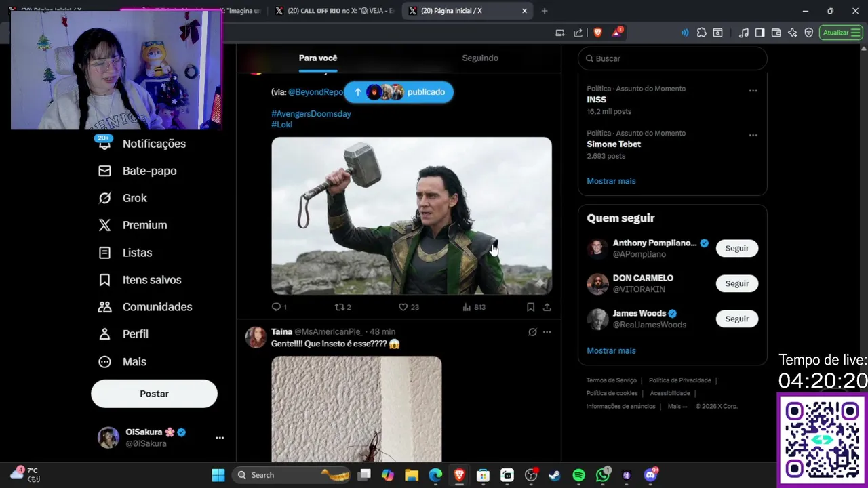The width and height of the screenshot is (868, 488).
Task: Bookmark the Loki post
Action: [x=530, y=307]
